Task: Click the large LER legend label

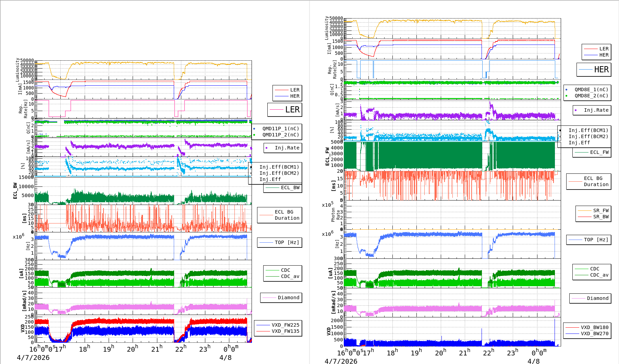Action: [292, 110]
